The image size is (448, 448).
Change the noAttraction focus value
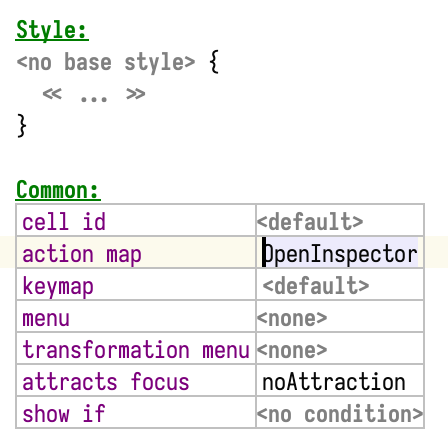[334, 382]
